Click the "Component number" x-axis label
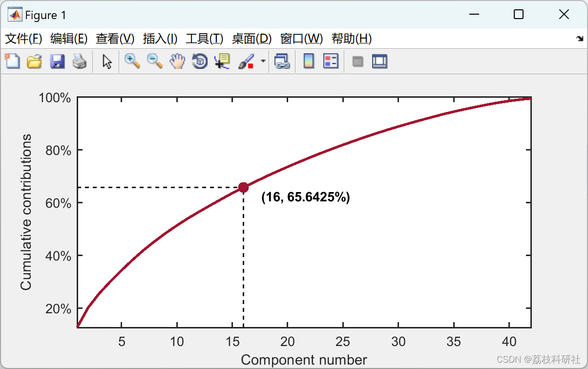The height and width of the screenshot is (369, 588). [x=304, y=360]
